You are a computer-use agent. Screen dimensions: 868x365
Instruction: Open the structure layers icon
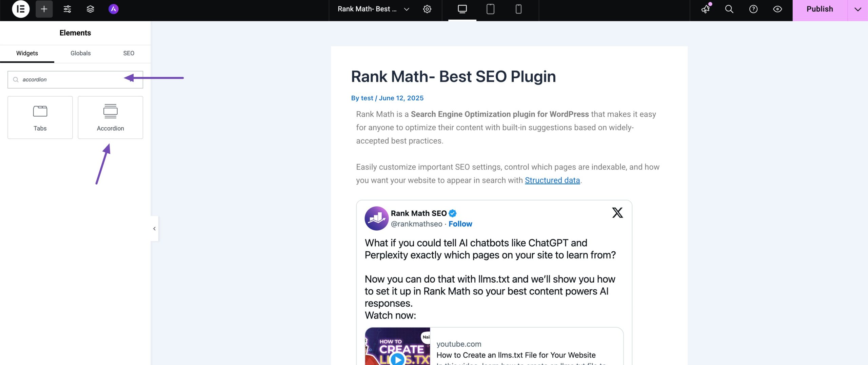click(90, 9)
